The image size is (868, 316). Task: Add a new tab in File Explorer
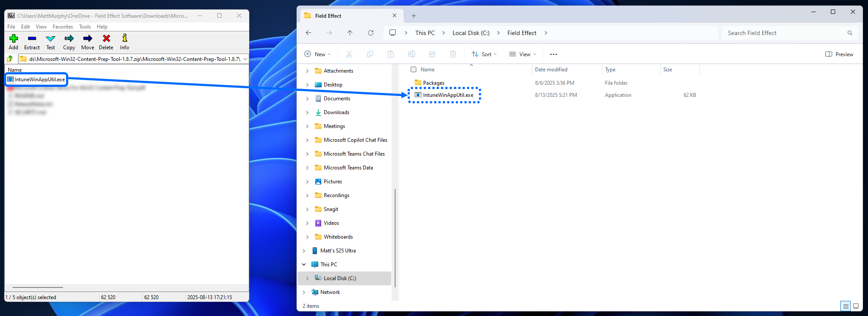414,16
